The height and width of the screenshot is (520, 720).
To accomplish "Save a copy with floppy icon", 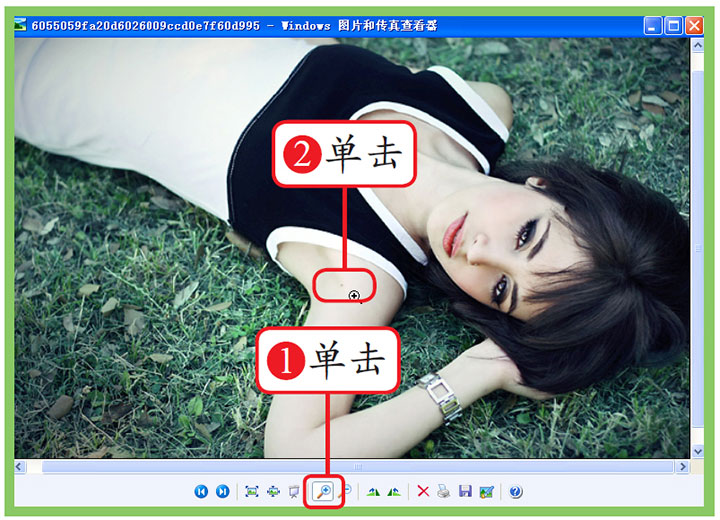I will click(x=465, y=491).
